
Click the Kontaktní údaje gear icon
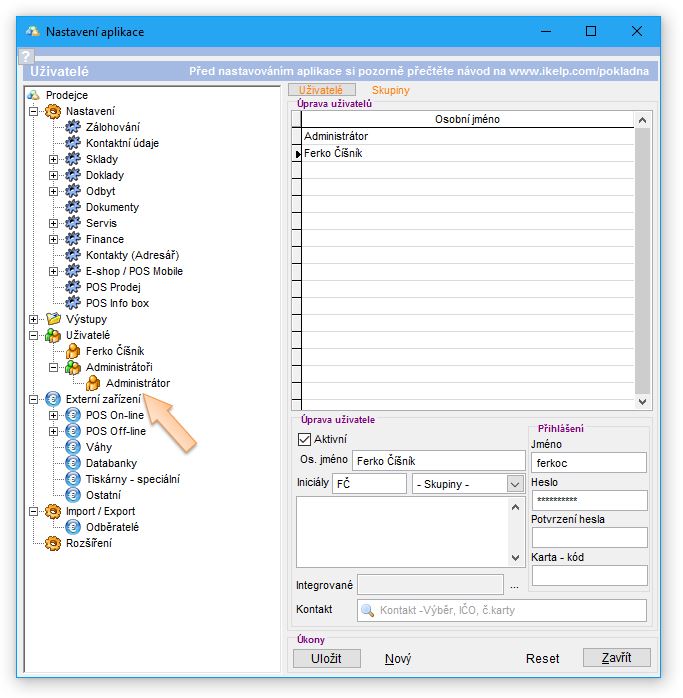72,143
